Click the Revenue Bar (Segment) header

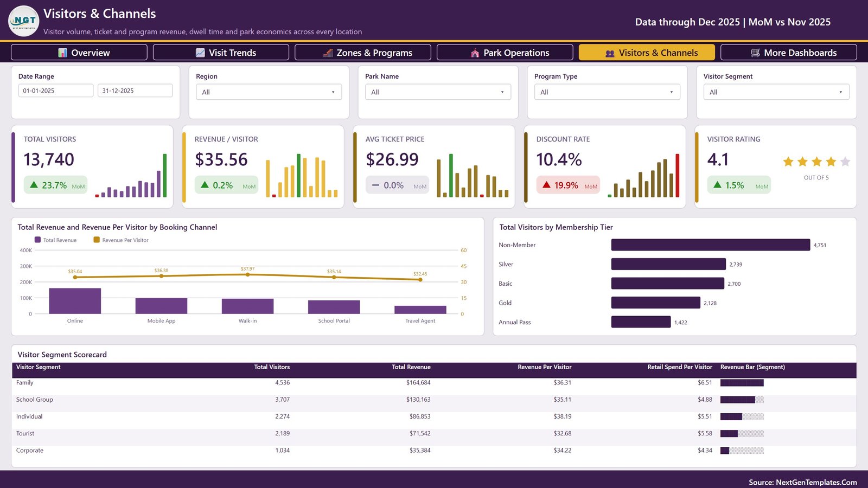coord(752,367)
